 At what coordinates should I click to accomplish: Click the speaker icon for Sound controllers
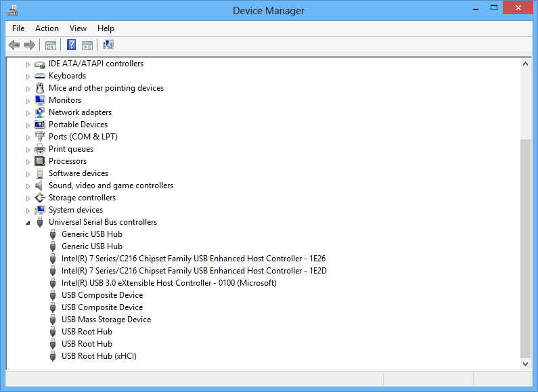pos(39,186)
